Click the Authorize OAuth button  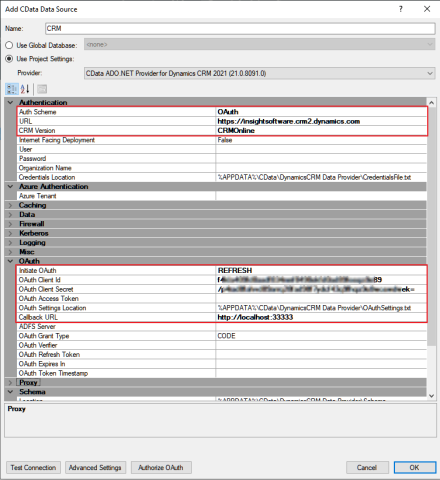[x=161, y=468]
